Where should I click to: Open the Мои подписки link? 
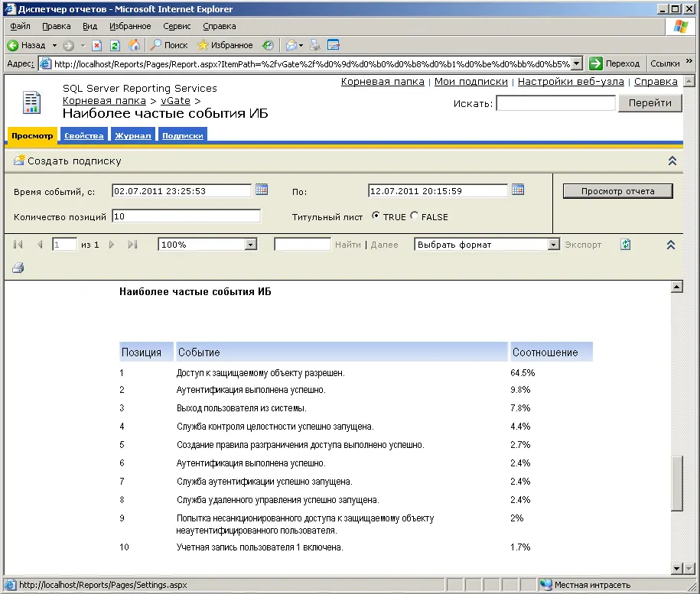point(470,82)
